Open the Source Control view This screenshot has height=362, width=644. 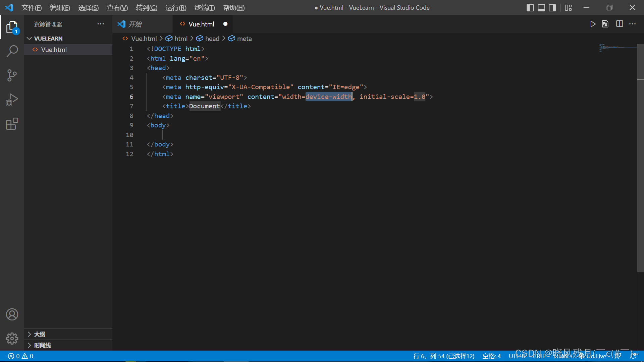tap(12, 75)
